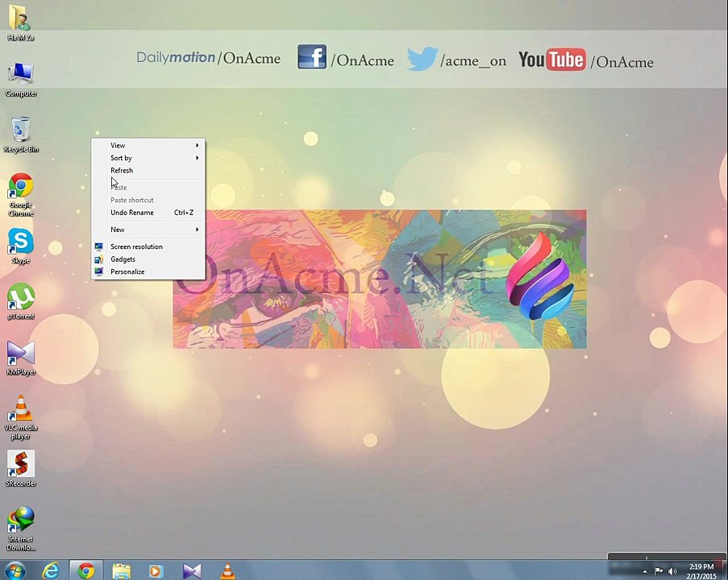728x580 pixels.
Task: Click the greyed-out Paste shortcut entry
Action: click(148, 200)
